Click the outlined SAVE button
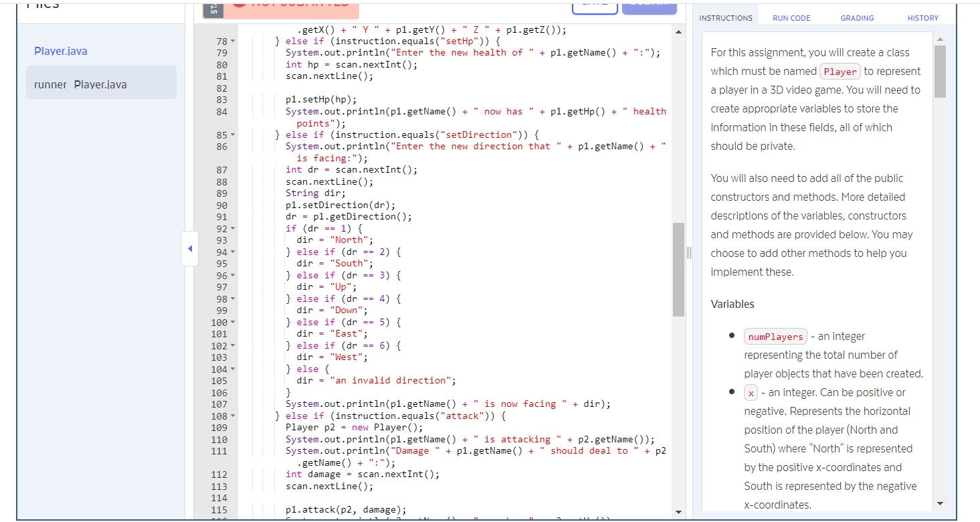This screenshot has height=522, width=980. pos(594,4)
